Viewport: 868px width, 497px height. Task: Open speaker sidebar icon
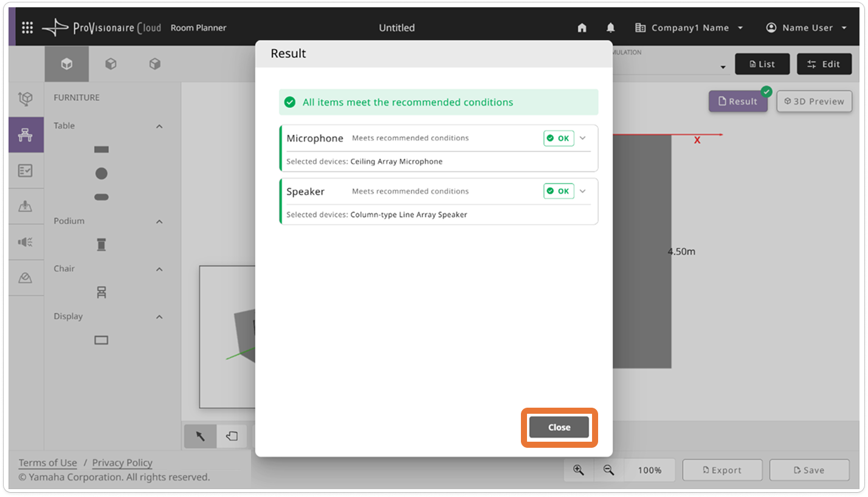[x=26, y=242]
